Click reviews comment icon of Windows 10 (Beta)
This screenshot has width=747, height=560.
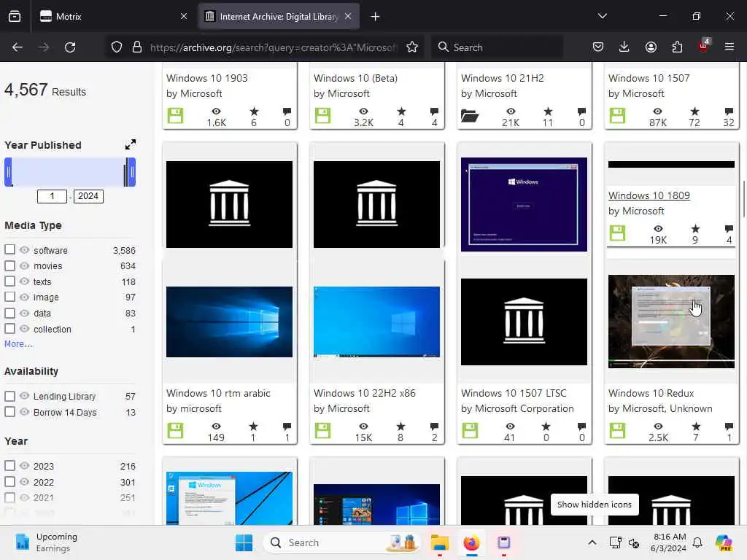[434, 112]
